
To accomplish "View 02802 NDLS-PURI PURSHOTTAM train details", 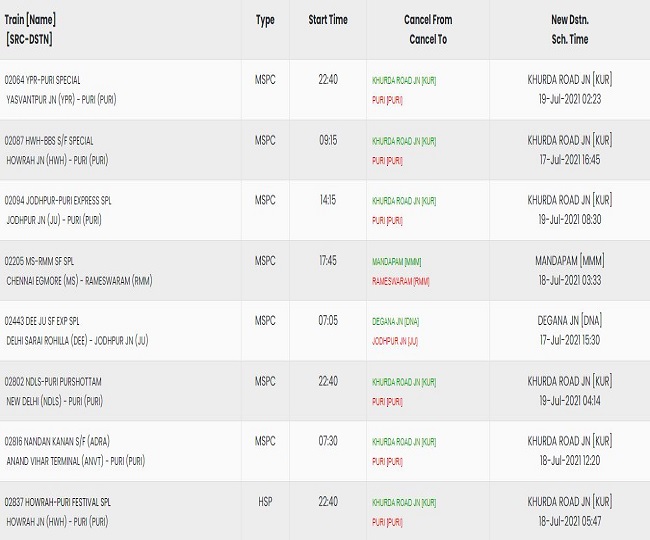I will point(53,381).
